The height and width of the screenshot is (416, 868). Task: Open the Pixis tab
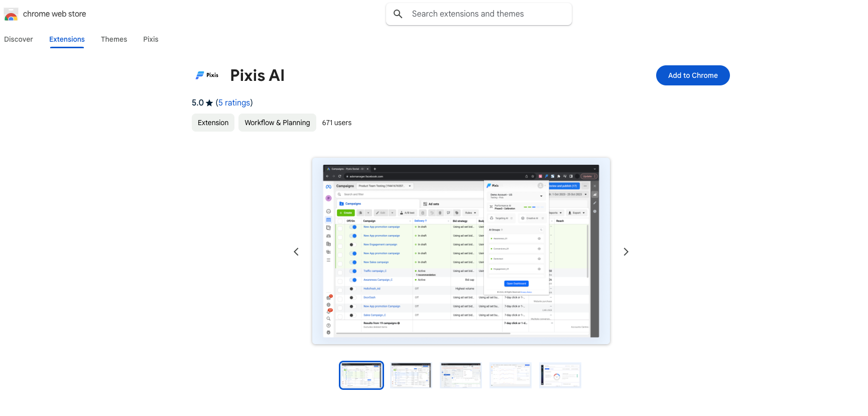[151, 39]
